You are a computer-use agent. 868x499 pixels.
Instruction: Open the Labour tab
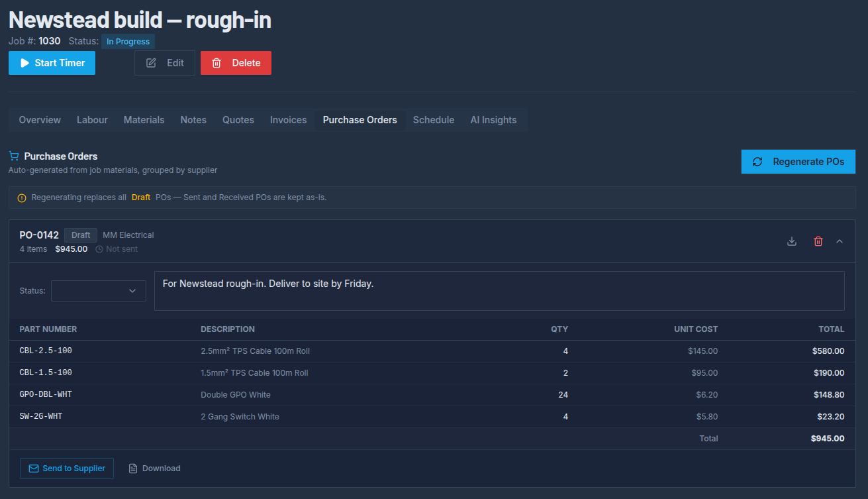[x=92, y=120]
